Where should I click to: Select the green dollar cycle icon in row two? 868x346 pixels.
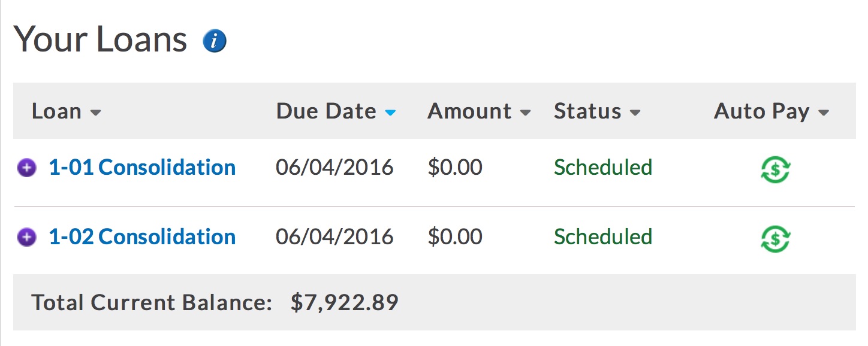click(774, 238)
